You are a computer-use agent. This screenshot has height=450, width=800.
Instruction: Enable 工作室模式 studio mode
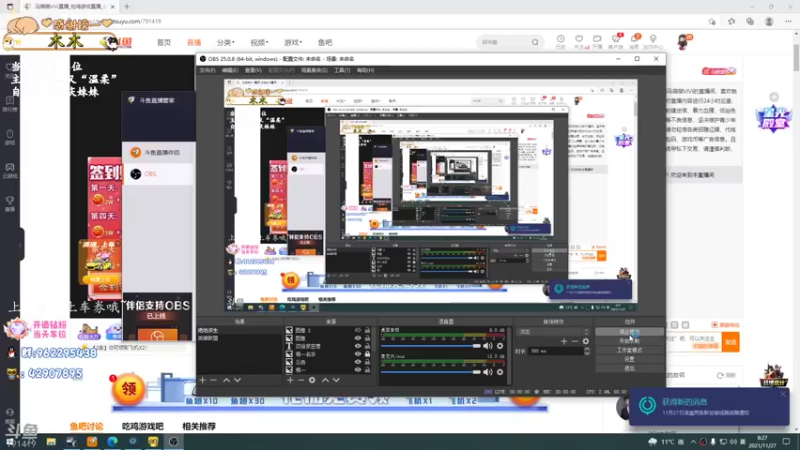pos(629,350)
